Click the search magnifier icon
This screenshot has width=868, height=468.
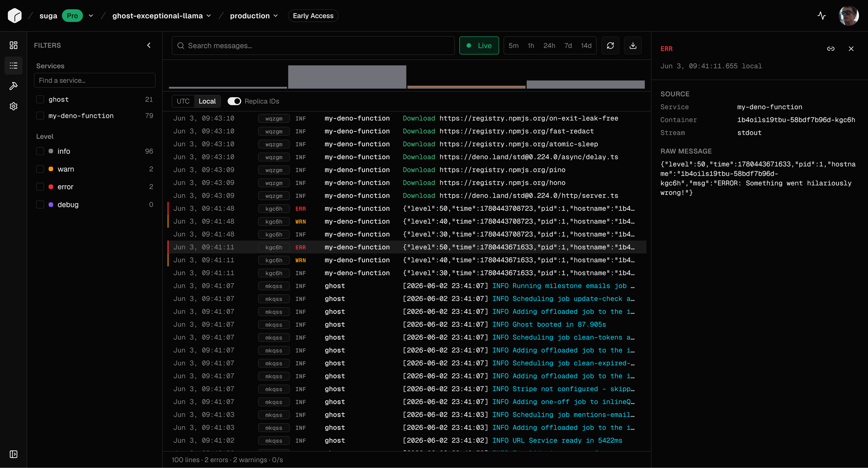(181, 45)
